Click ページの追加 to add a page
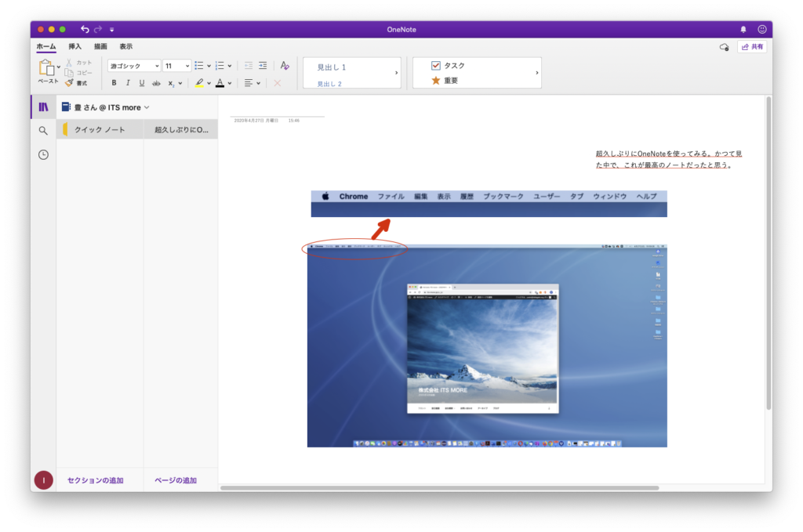The width and height of the screenshot is (803, 532). [175, 480]
